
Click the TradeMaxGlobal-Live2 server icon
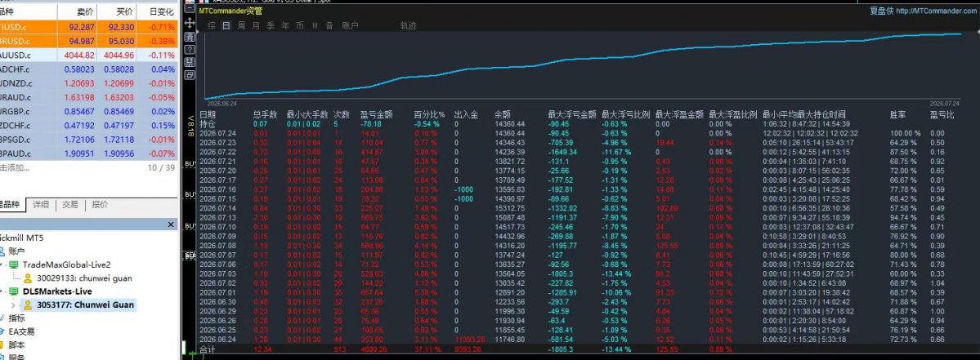[15, 264]
